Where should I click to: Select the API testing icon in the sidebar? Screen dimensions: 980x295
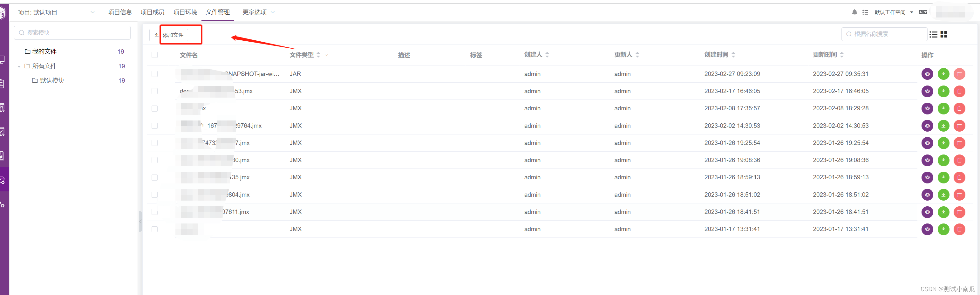coord(3,107)
